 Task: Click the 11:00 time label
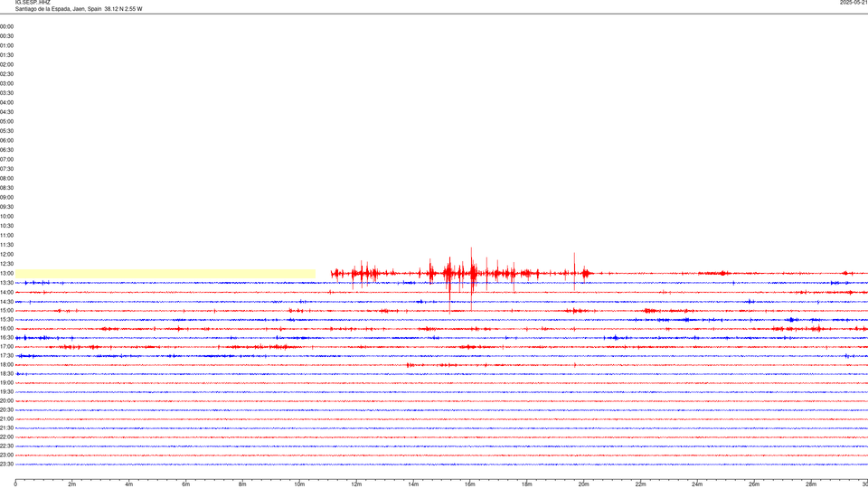coord(6,235)
